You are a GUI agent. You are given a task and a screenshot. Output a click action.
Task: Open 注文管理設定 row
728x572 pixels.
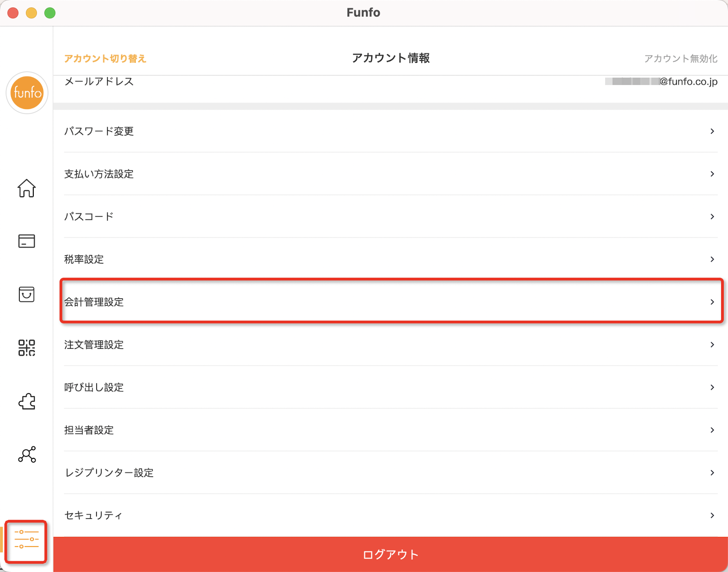pyautogui.click(x=391, y=345)
